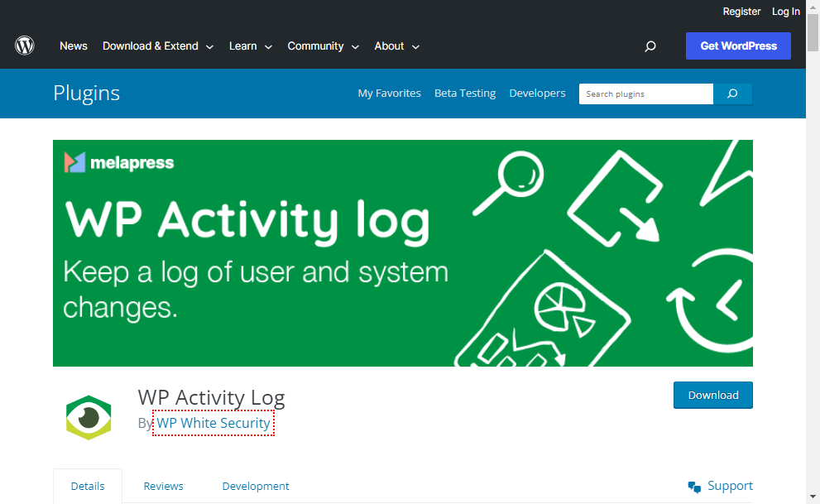820x504 pixels.
Task: Click the scrollbar down arrow
Action: 813,497
